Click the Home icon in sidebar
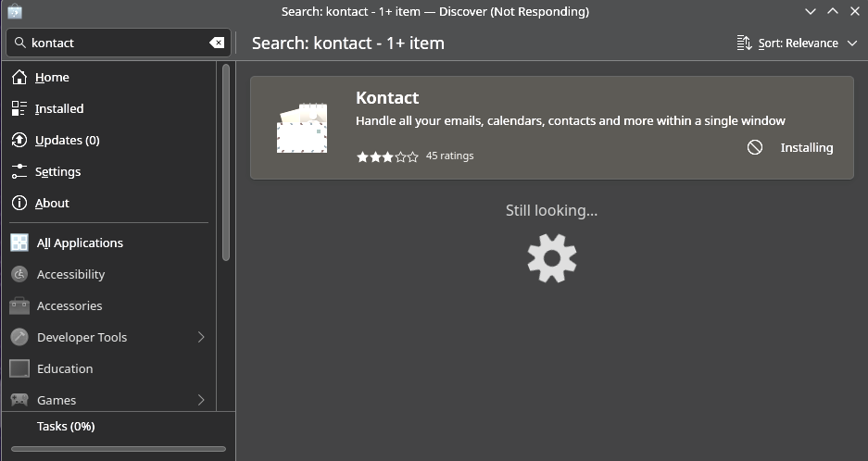Image resolution: width=868 pixels, height=461 pixels. click(19, 78)
